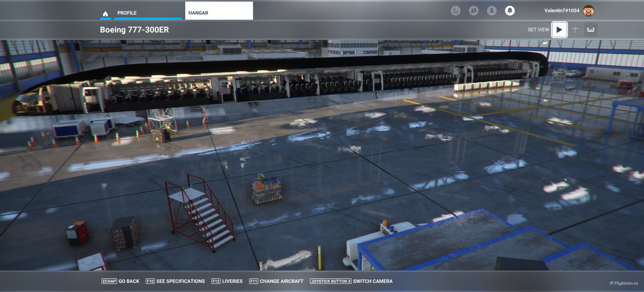Switch to the PROFILE tab
Screen dimensions: 644x292
pos(127,13)
